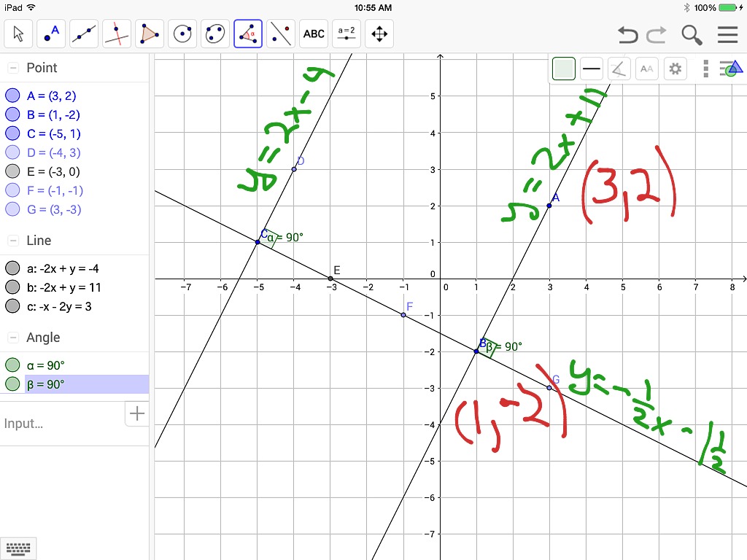
Task: Select the Slider a=2 tool
Action: click(347, 34)
